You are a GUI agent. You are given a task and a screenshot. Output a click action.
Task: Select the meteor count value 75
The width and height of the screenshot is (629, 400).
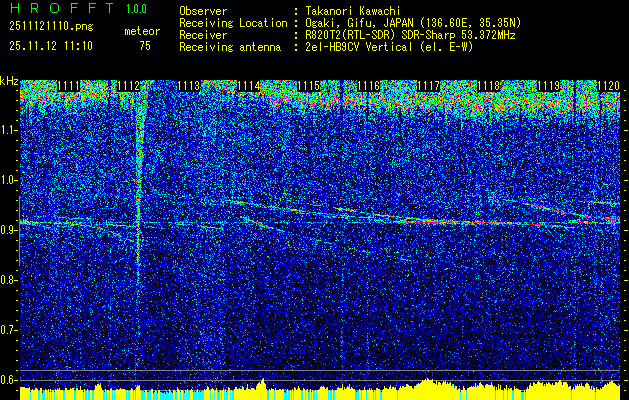click(145, 46)
